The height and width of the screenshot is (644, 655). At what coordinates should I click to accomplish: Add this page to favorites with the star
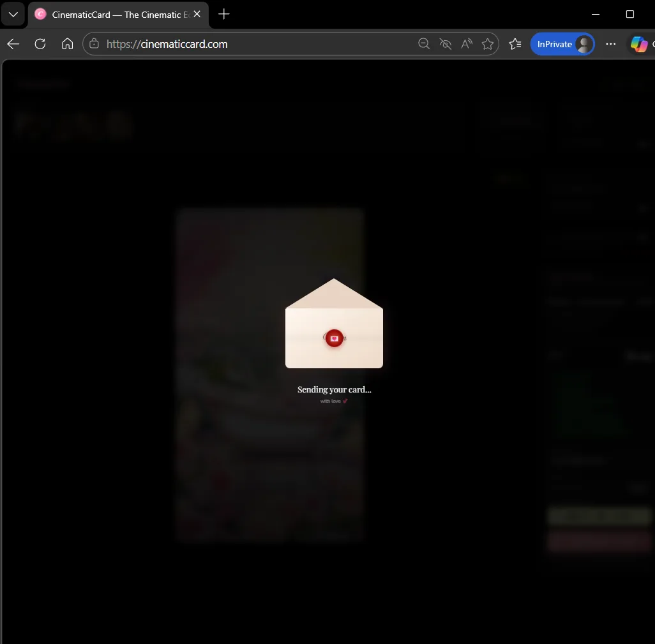(x=488, y=44)
